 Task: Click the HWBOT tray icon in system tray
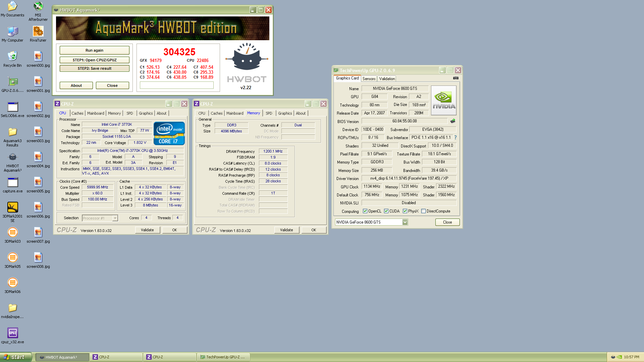click(x=613, y=357)
